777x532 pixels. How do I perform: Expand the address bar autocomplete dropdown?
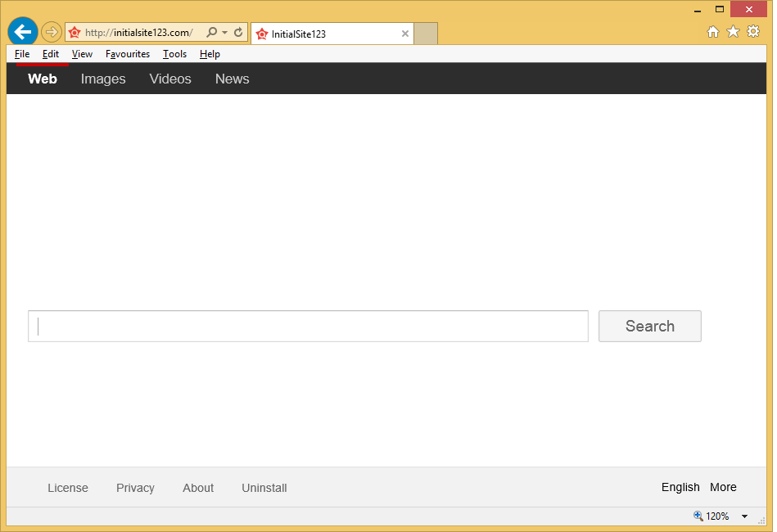(x=224, y=33)
